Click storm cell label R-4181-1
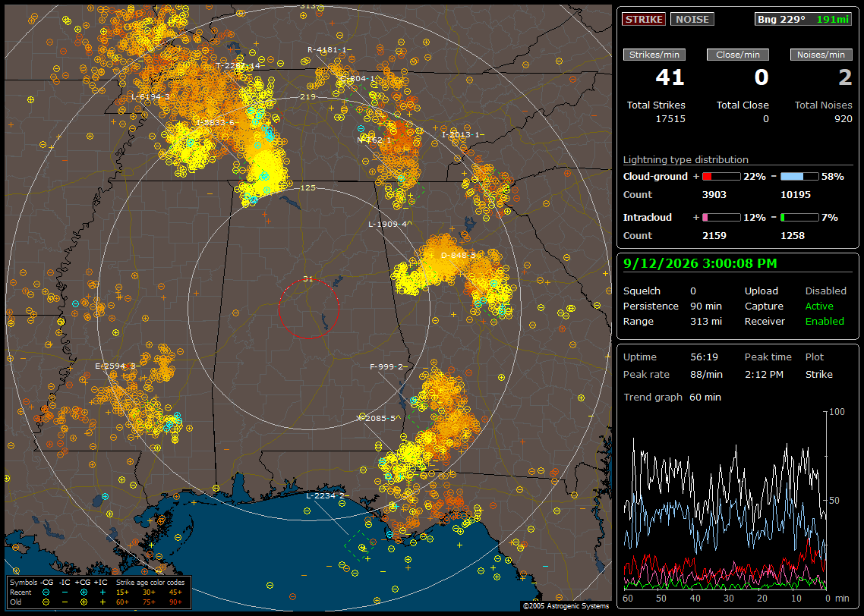This screenshot has height=616, width=864. pos(326,49)
